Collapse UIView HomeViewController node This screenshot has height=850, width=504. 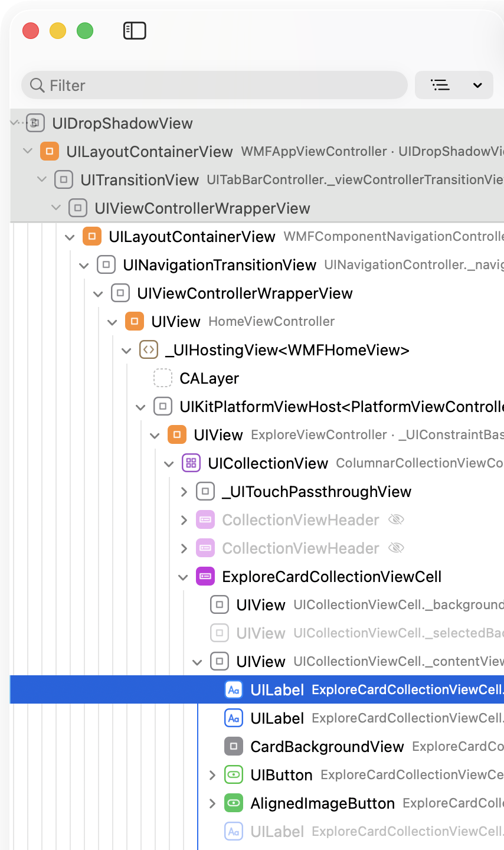(x=112, y=322)
